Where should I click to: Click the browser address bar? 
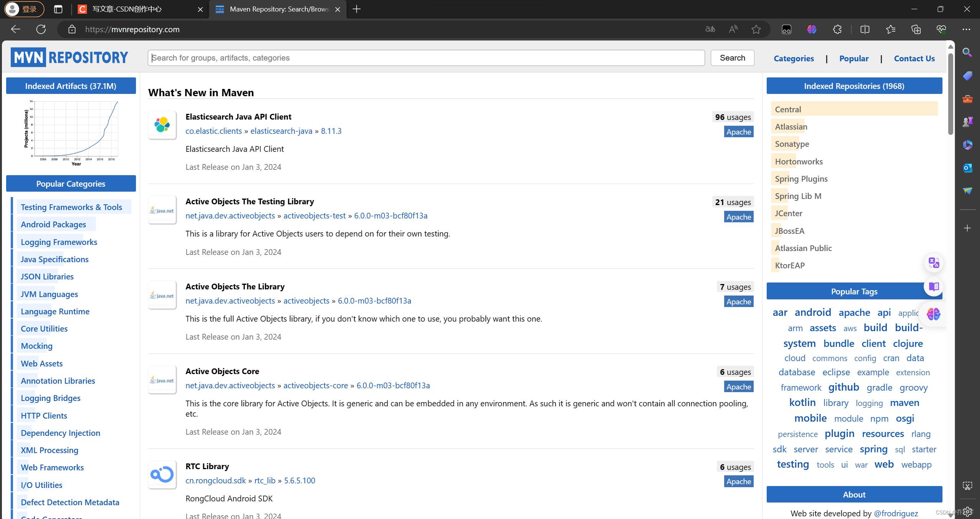tap(383, 29)
